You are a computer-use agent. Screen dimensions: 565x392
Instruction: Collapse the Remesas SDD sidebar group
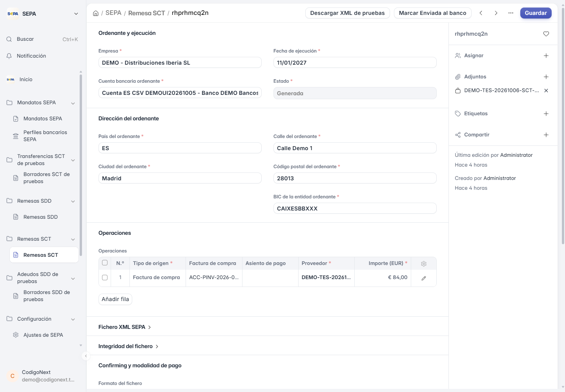73,201
